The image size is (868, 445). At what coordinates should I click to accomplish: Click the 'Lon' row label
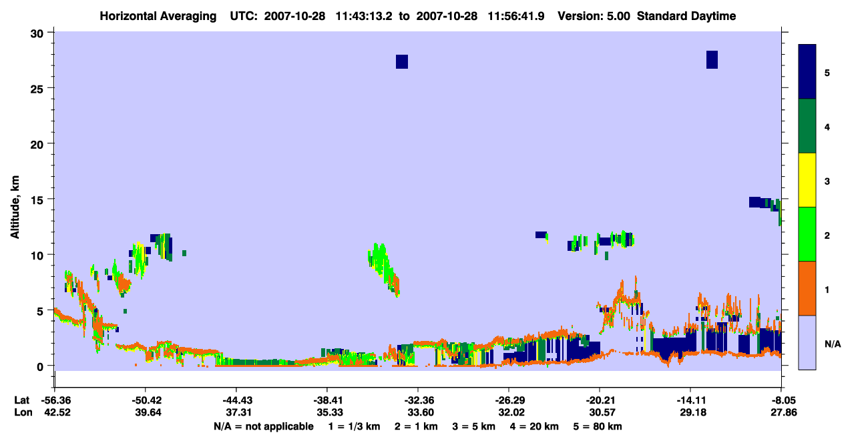tap(22, 412)
